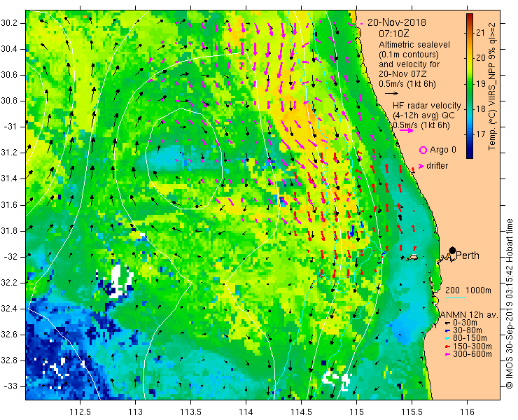
Task: Click the Temp. VIIRS_NPP colorbar title
Action: (x=492, y=86)
